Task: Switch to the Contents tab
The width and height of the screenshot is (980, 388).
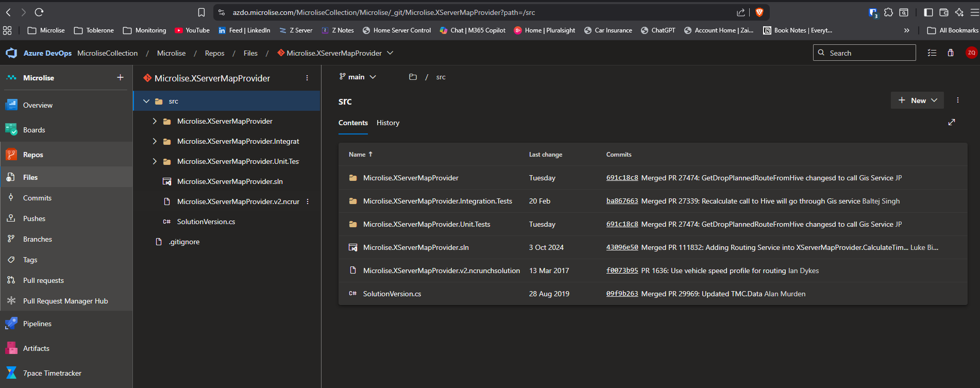Action: [x=353, y=123]
